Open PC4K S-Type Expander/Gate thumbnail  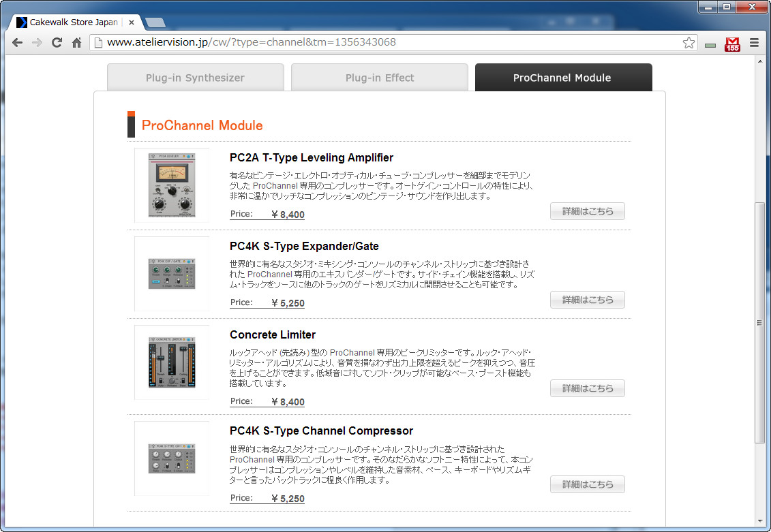pos(172,274)
